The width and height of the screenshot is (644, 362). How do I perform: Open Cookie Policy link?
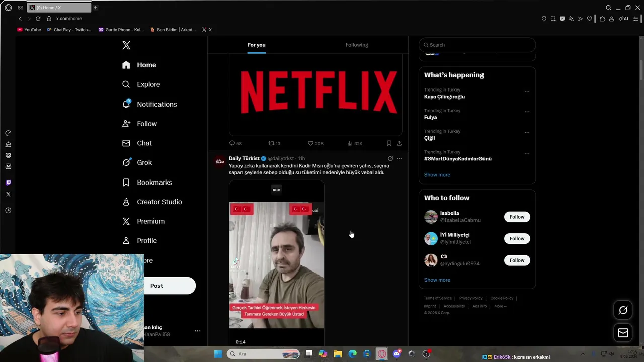point(502,298)
